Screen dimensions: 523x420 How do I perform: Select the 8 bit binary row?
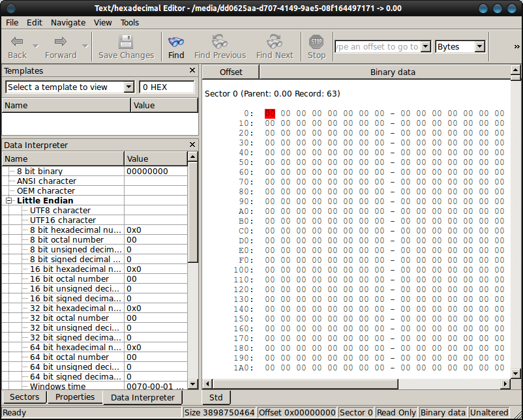coord(95,171)
